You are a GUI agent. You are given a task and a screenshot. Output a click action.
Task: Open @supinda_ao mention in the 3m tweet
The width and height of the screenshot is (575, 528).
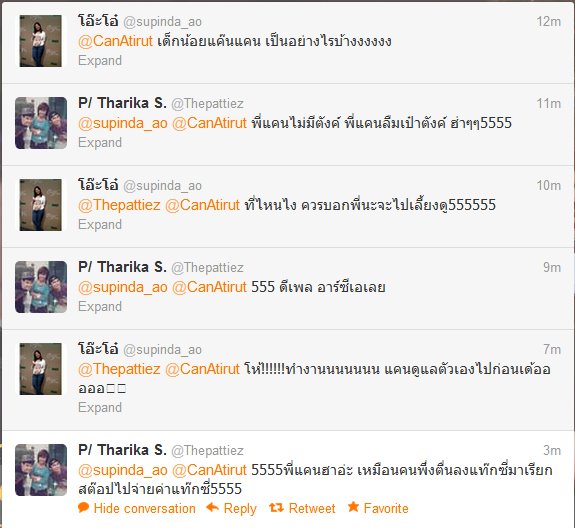click(123, 470)
